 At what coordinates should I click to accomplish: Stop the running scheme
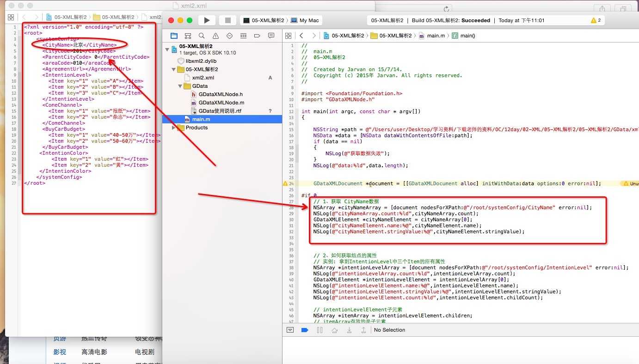(227, 20)
